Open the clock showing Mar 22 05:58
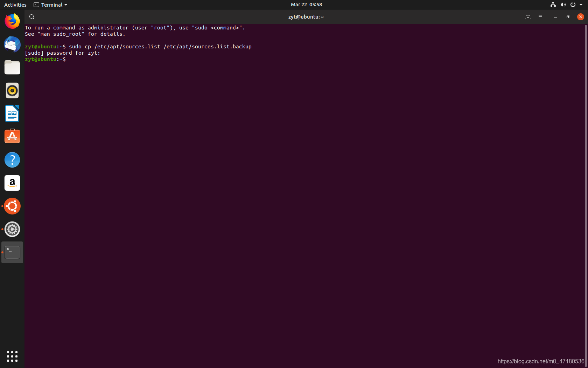The height and width of the screenshot is (368, 588). tap(306, 5)
